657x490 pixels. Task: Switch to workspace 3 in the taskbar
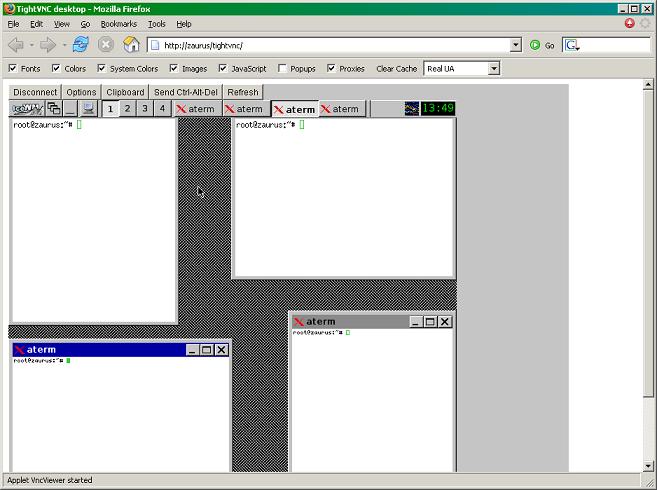point(144,109)
